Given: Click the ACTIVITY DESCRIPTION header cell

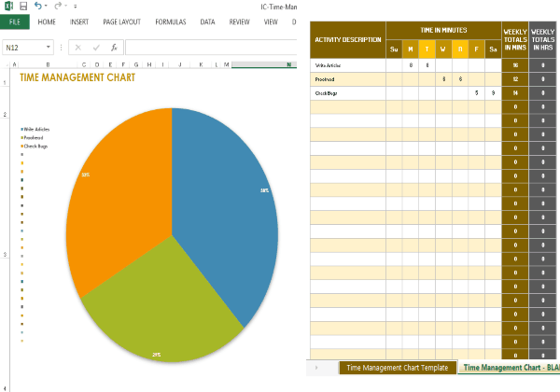Looking at the screenshot, I should (x=348, y=39).
